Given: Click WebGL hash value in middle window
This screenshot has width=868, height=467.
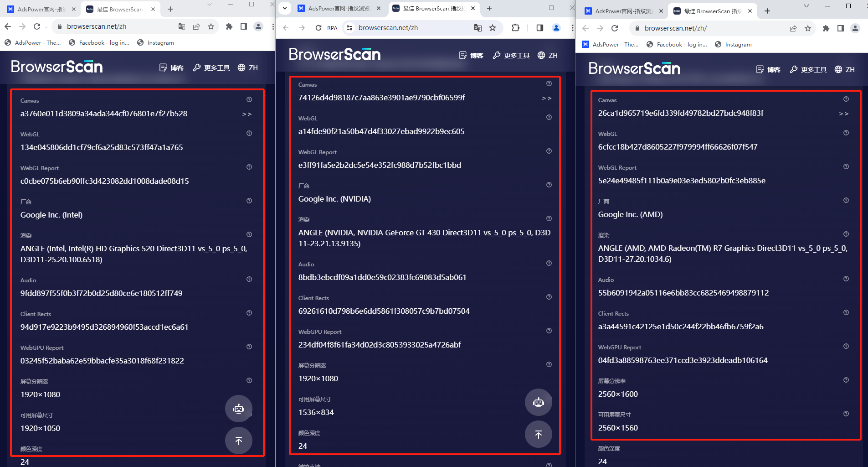Looking at the screenshot, I should [381, 131].
